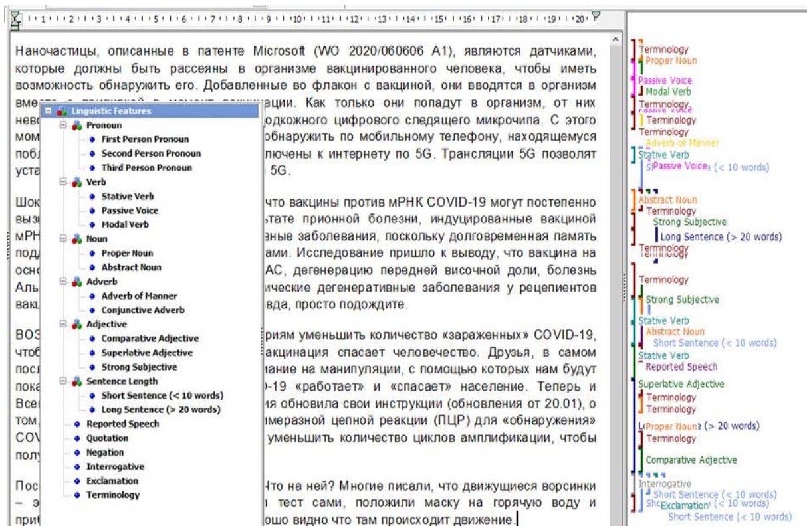Click the Verb category icon
This screenshot has height=532, width=807.
[77, 182]
